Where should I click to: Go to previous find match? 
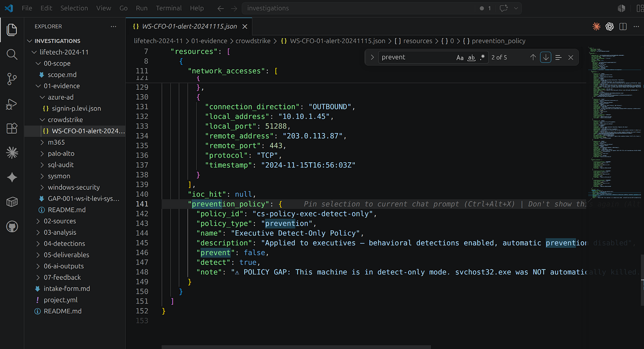pos(533,57)
